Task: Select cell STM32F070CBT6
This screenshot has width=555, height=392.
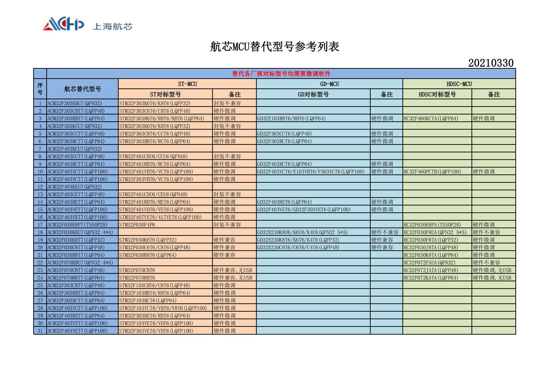Action: coord(165,270)
